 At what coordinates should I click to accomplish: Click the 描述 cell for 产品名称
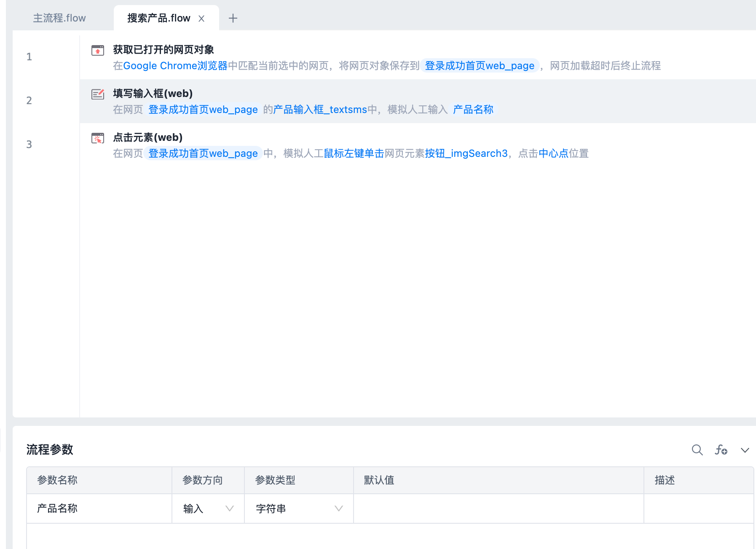click(698, 509)
